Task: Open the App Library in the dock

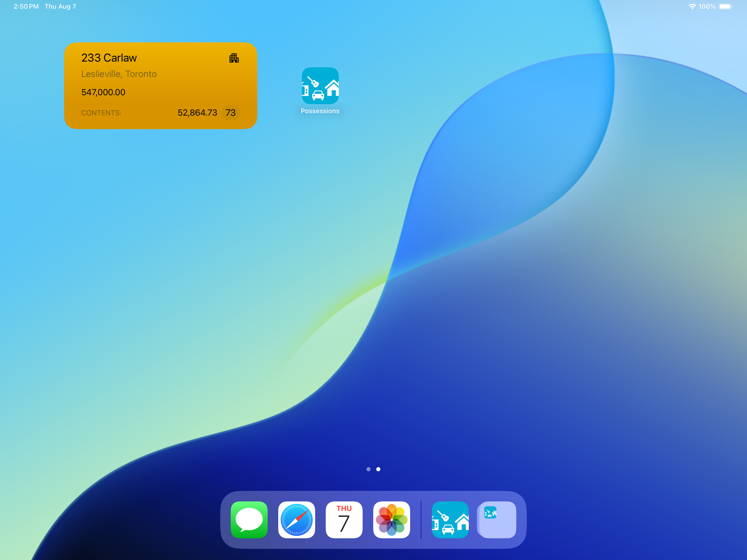Action: (x=498, y=520)
